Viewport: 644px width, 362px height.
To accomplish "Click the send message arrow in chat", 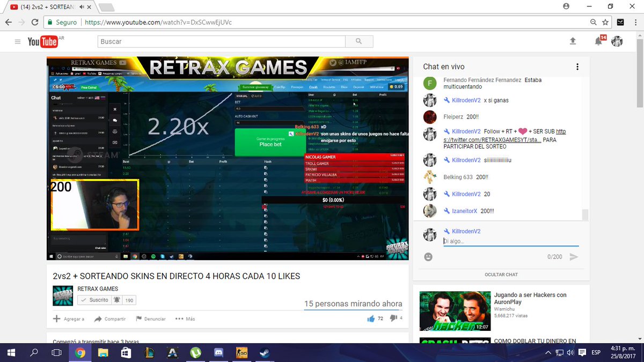I will [x=574, y=257].
